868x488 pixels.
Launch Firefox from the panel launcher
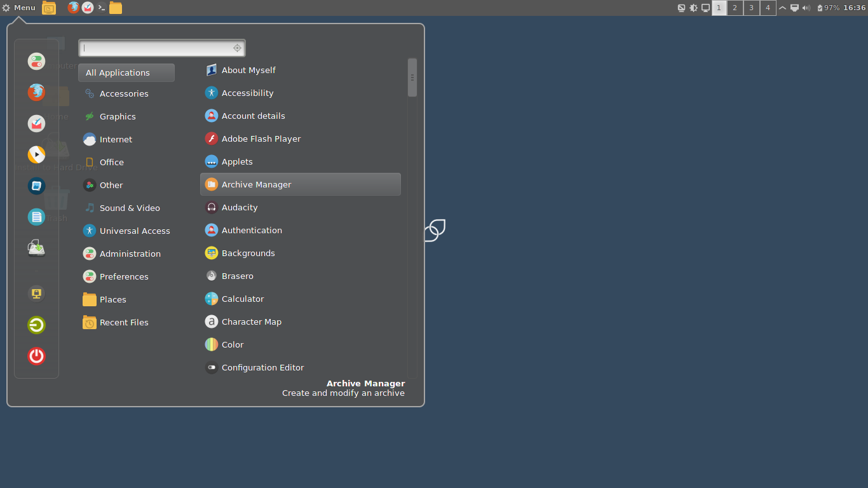[74, 8]
